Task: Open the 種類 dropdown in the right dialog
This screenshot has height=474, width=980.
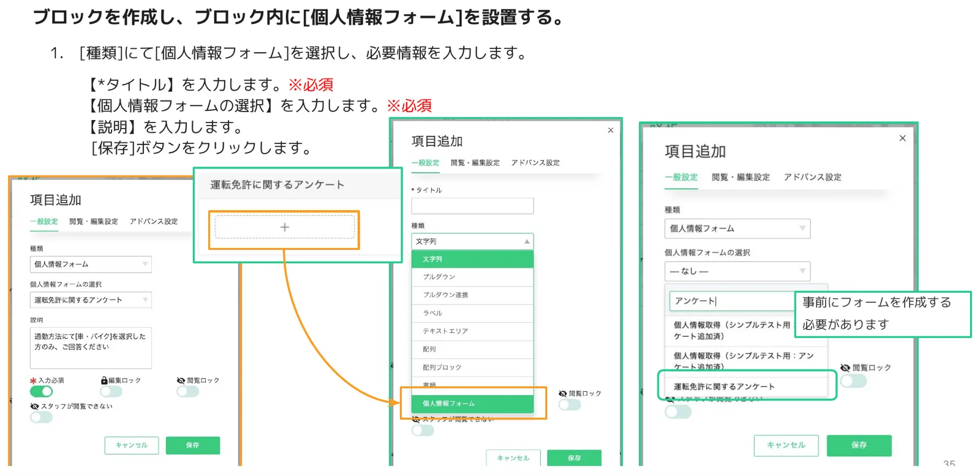Action: pos(737,228)
